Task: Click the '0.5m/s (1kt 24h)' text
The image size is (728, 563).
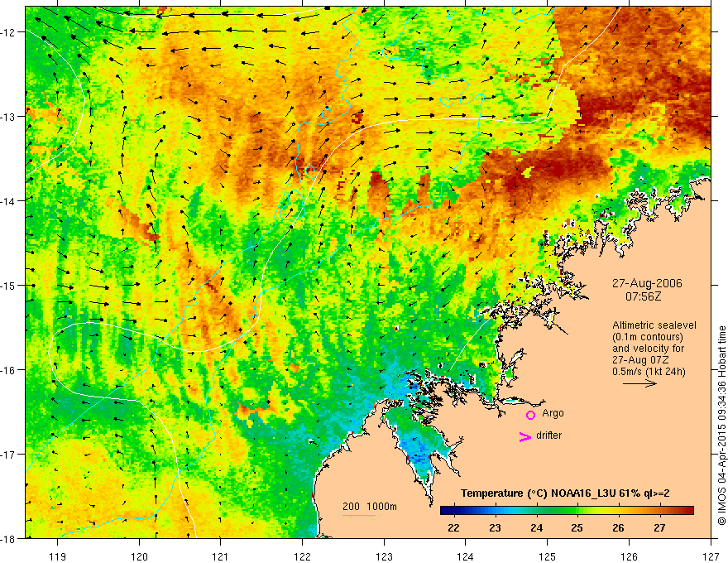Action: click(649, 371)
